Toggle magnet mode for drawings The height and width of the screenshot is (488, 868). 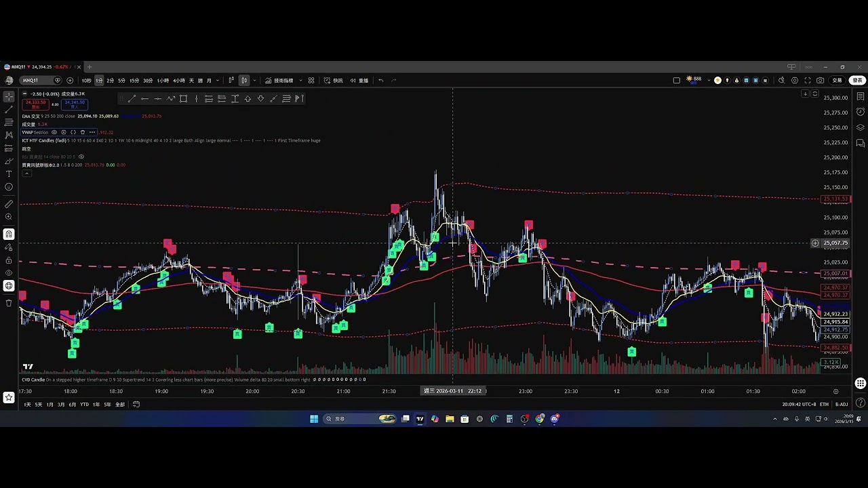click(x=9, y=235)
